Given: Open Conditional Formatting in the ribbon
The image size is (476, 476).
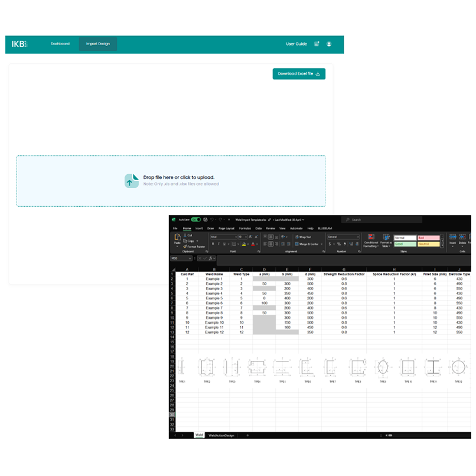Looking at the screenshot, I should click(371, 239).
